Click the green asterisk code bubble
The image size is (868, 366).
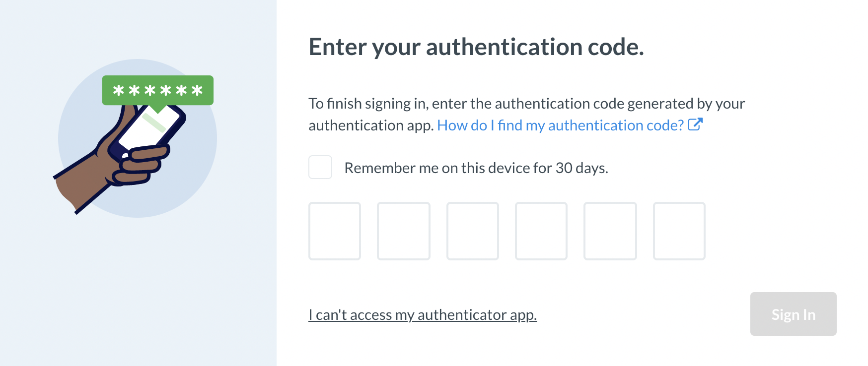(157, 90)
